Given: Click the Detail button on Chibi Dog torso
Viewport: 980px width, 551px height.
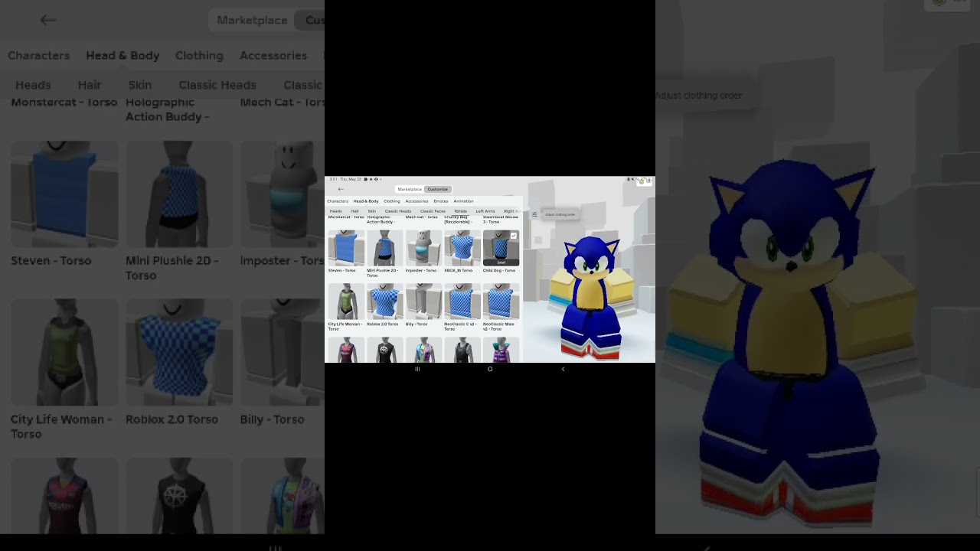Looking at the screenshot, I should [501, 262].
